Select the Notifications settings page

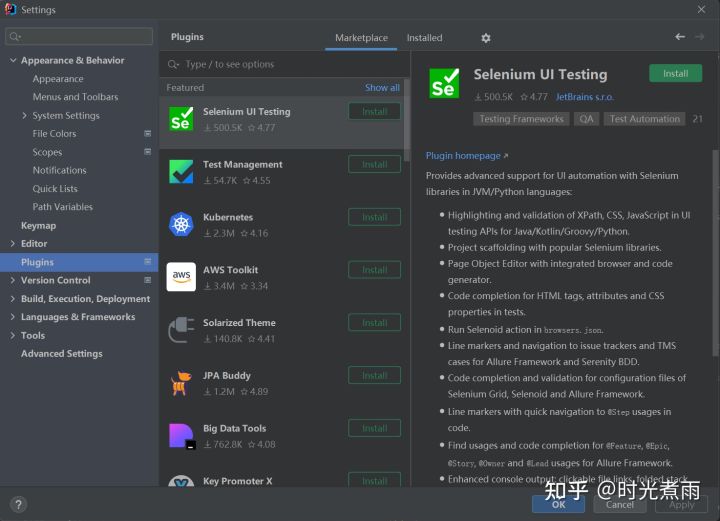pyautogui.click(x=59, y=170)
